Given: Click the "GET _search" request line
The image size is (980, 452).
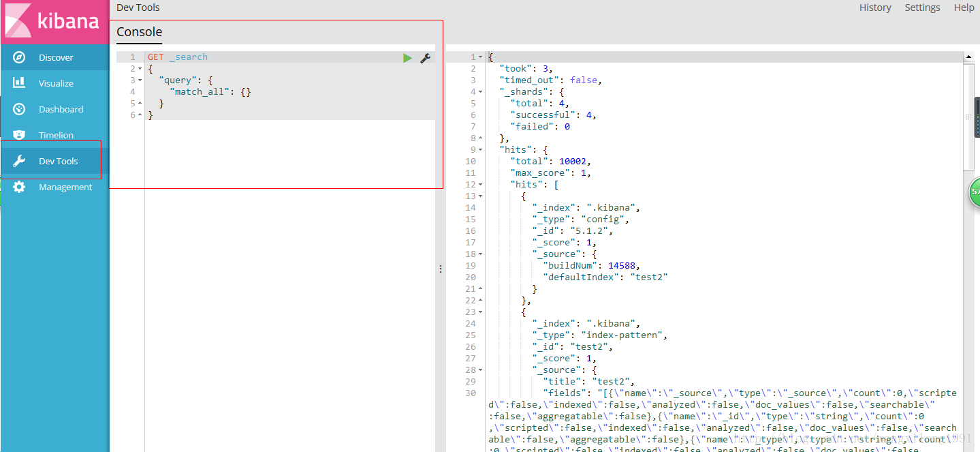Looking at the screenshot, I should pos(178,57).
